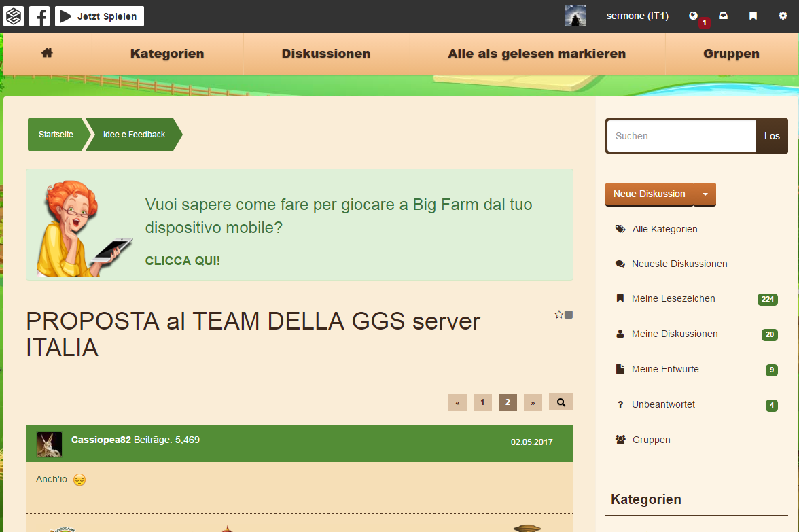Open the Diskussionen menu item
Screen dimensions: 799x532
pos(326,54)
